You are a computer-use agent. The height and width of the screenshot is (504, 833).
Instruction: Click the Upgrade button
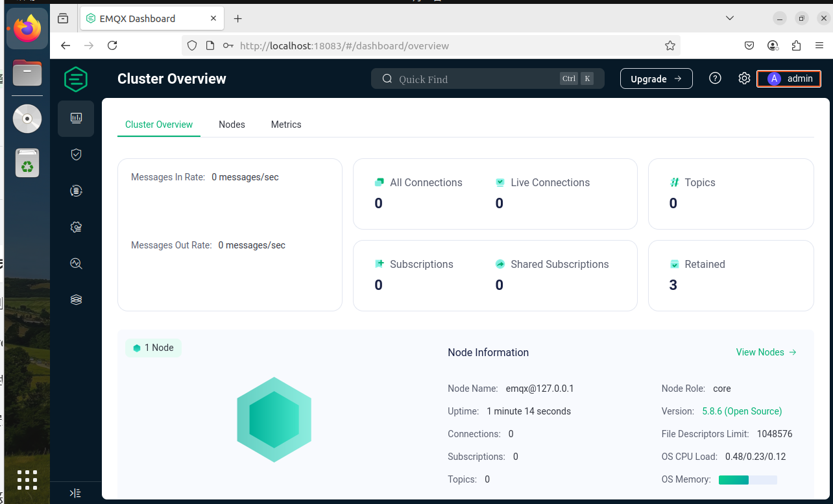coord(657,78)
